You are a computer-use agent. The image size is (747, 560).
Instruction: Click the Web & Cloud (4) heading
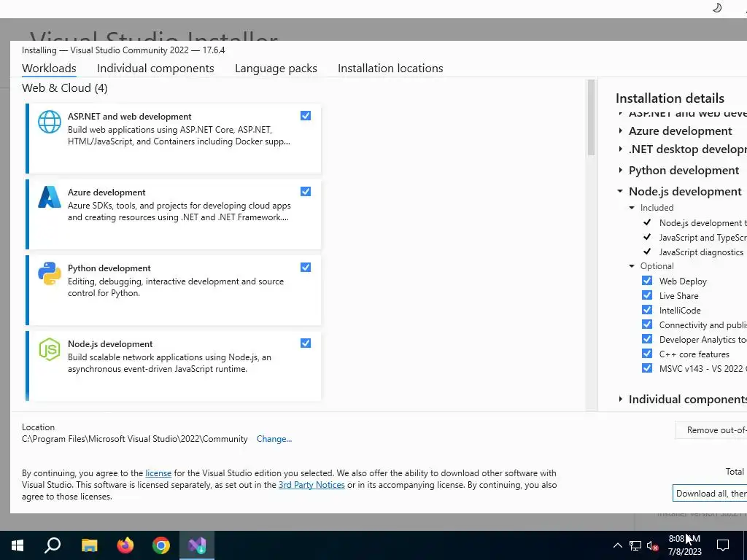[x=65, y=88]
